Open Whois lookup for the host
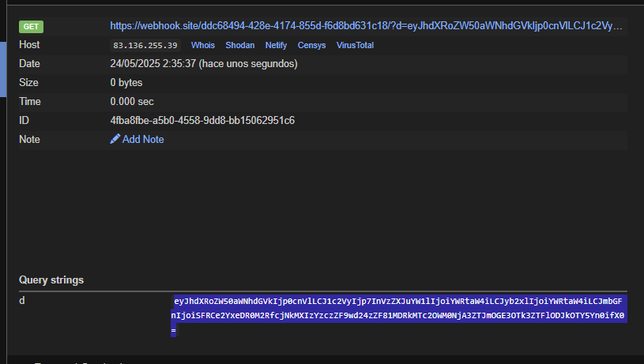Screen dimensions: 644x364 coord(203,46)
